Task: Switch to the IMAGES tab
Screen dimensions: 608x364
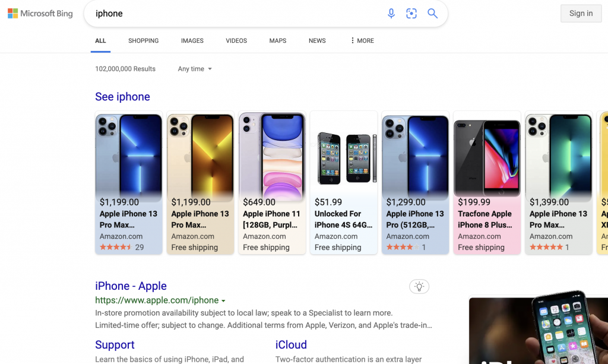Action: point(192,41)
